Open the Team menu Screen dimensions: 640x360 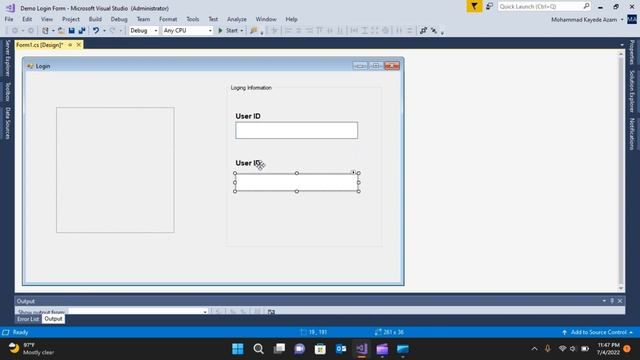click(x=143, y=19)
